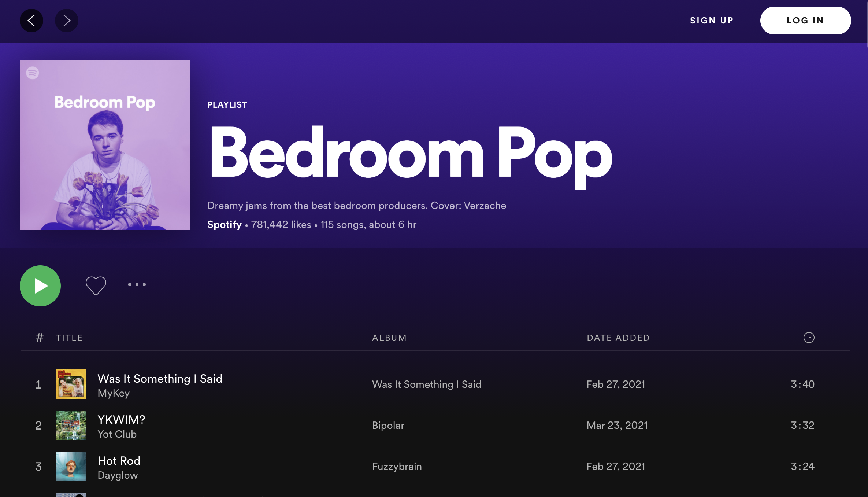The image size is (868, 497).
Task: Open artist Dayglow
Action: tap(118, 475)
